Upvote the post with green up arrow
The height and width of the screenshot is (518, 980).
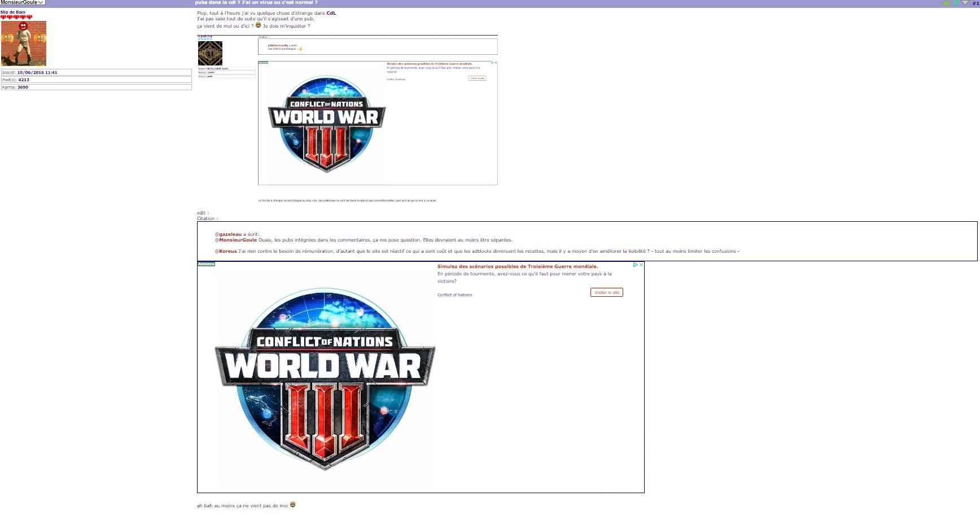tap(946, 3)
